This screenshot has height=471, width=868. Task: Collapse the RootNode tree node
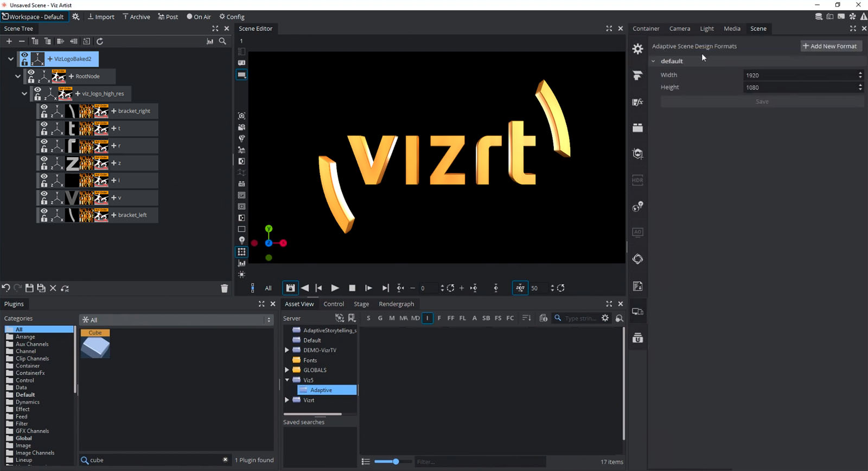point(17,76)
